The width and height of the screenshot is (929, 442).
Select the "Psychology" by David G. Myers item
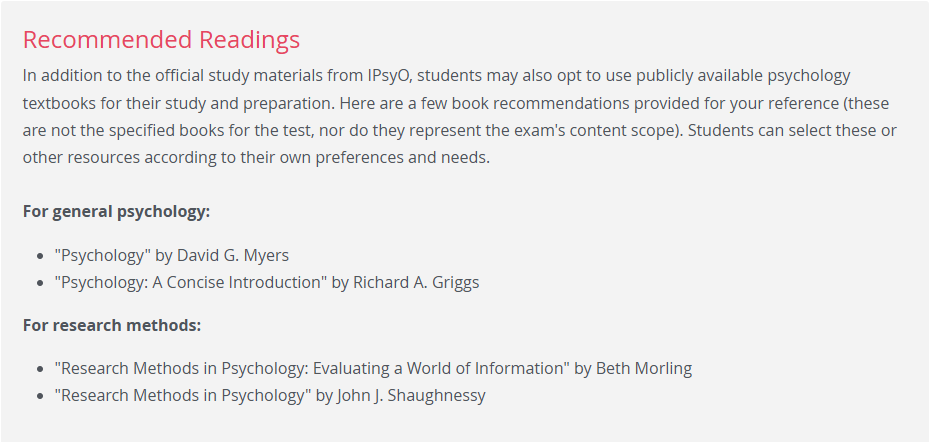coord(172,255)
